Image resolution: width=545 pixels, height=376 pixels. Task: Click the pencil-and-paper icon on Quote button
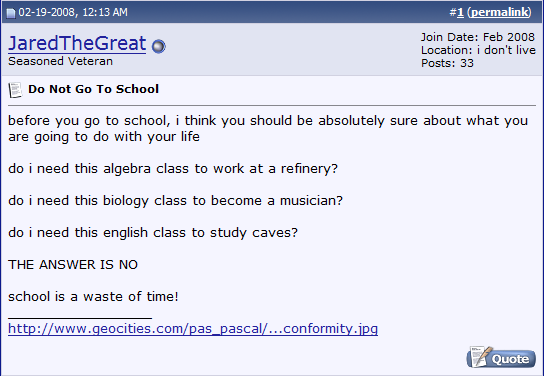click(x=479, y=356)
